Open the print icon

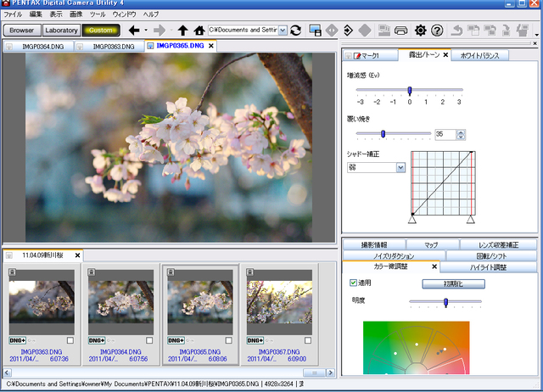coord(400,31)
